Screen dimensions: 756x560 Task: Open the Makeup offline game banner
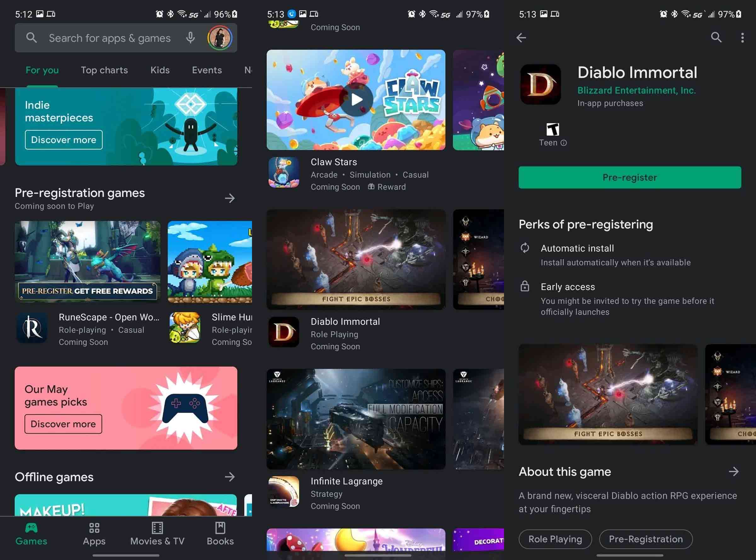point(126,505)
